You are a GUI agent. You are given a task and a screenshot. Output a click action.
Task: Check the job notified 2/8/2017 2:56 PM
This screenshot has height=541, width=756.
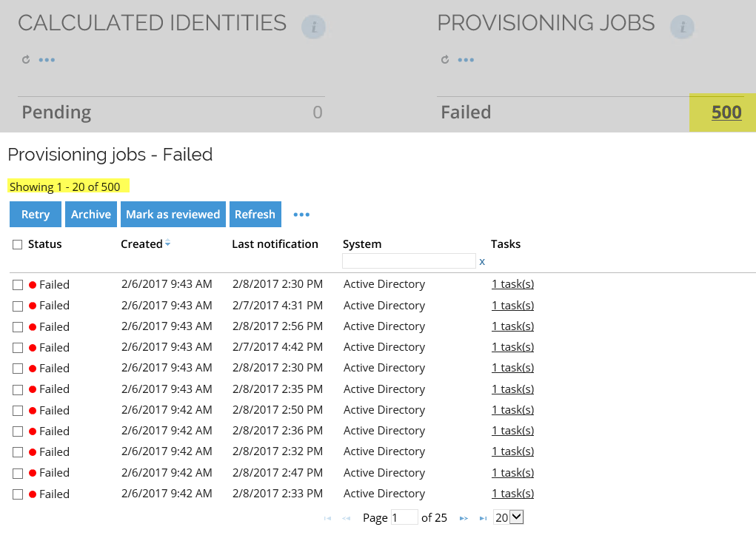17,327
